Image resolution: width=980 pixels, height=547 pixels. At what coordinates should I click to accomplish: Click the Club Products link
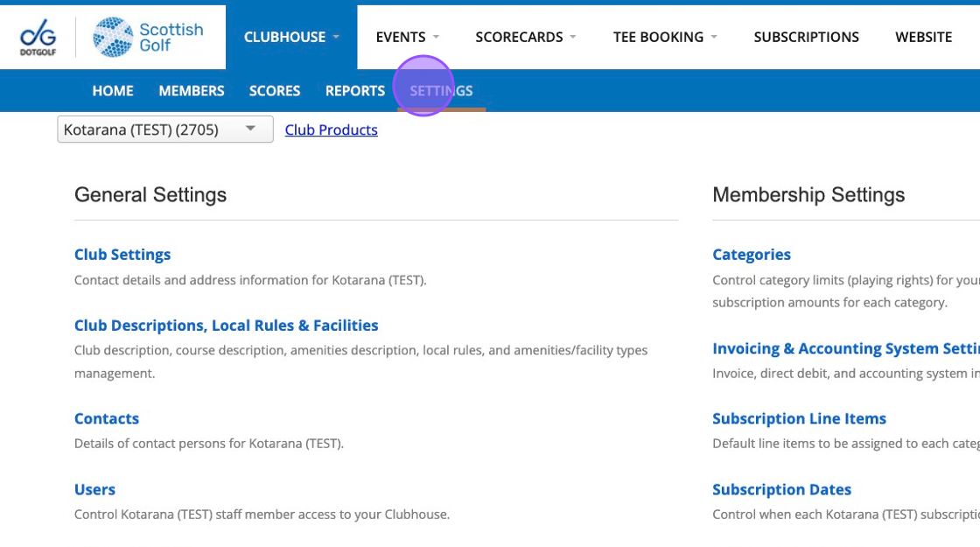(x=332, y=130)
